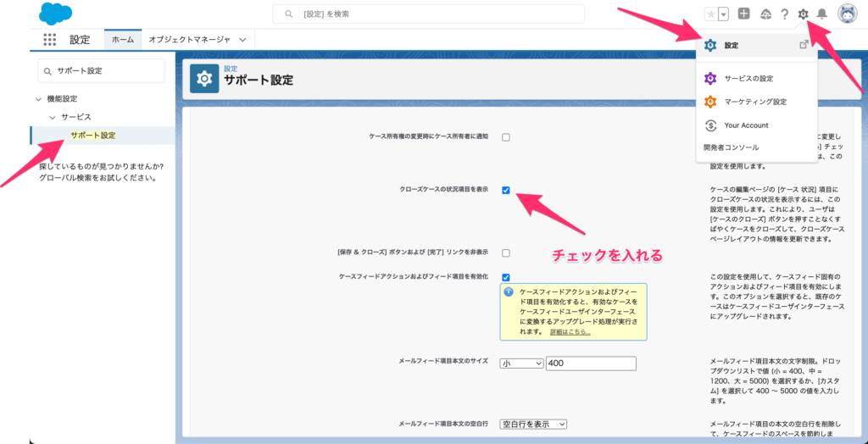Click the 設定 title in navigation bar
The width and height of the screenshot is (868, 444).
coord(80,40)
